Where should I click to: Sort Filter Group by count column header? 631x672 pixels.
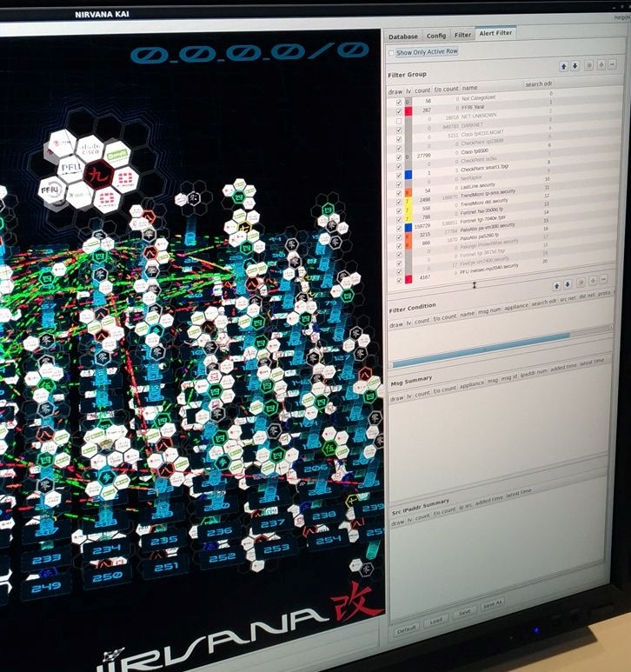[422, 90]
